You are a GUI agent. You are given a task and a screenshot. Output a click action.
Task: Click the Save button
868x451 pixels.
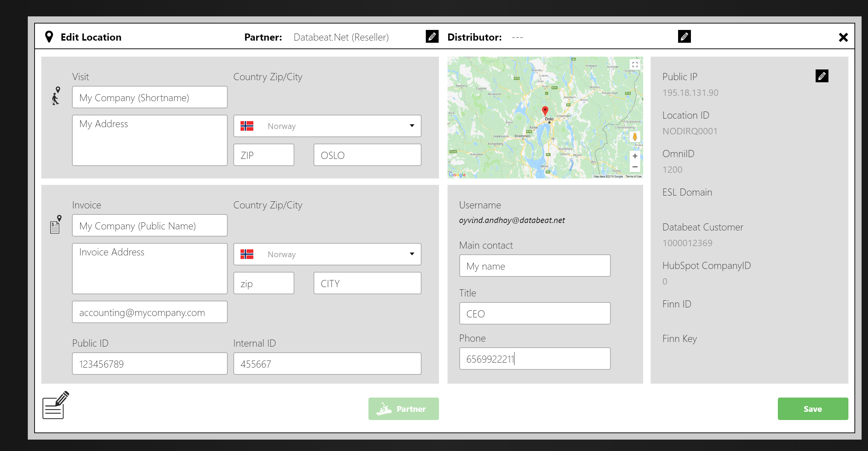812,409
